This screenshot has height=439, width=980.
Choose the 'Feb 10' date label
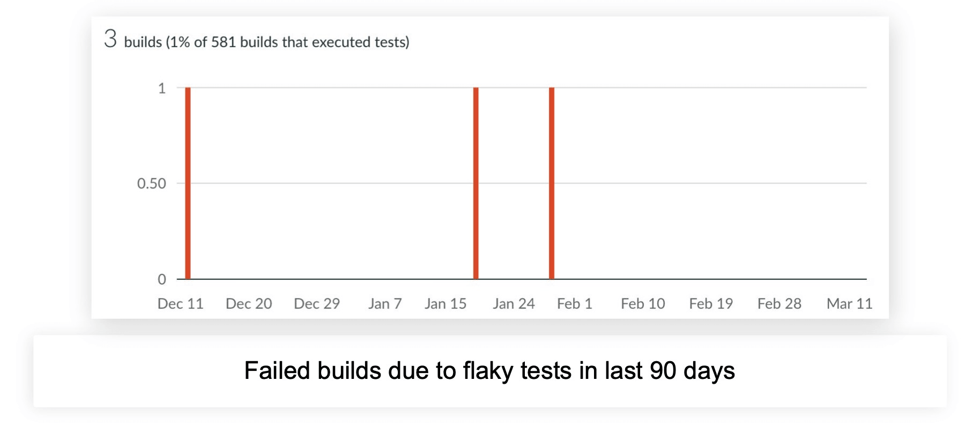click(643, 304)
